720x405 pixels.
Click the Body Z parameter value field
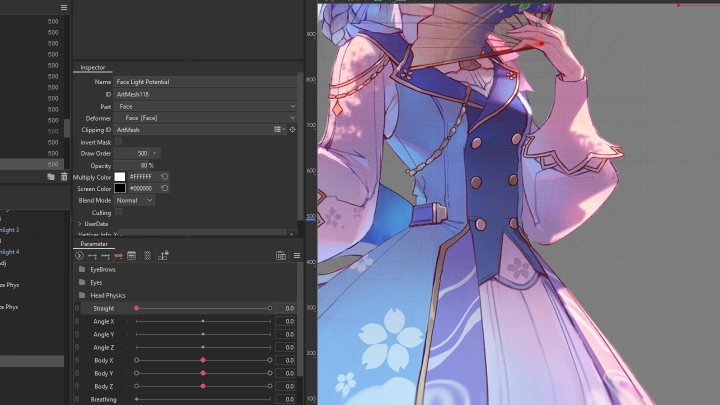[x=285, y=386]
